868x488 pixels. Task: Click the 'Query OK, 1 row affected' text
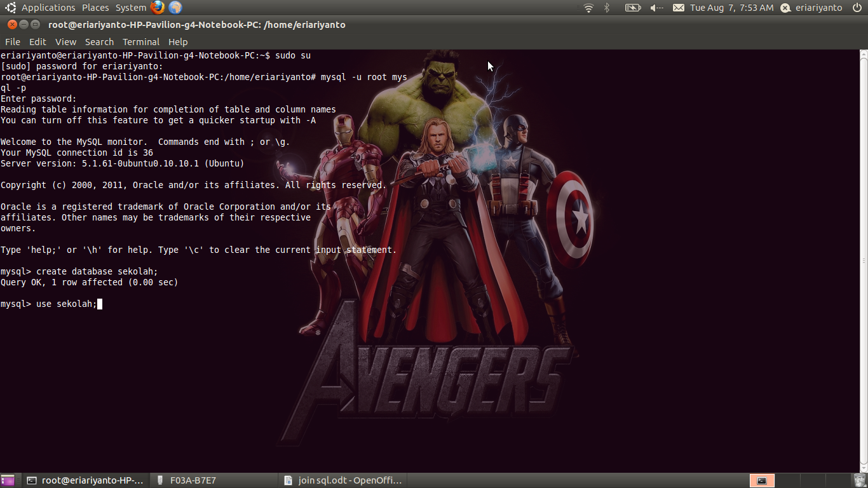(90, 282)
